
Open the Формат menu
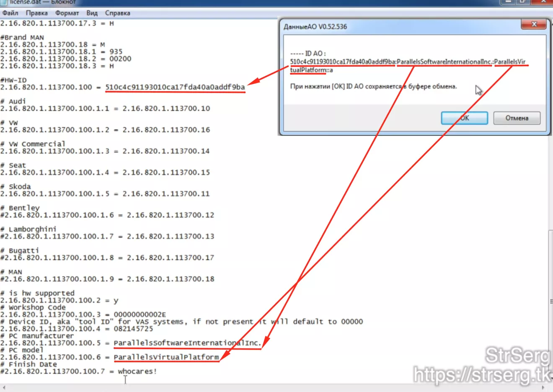(67, 13)
